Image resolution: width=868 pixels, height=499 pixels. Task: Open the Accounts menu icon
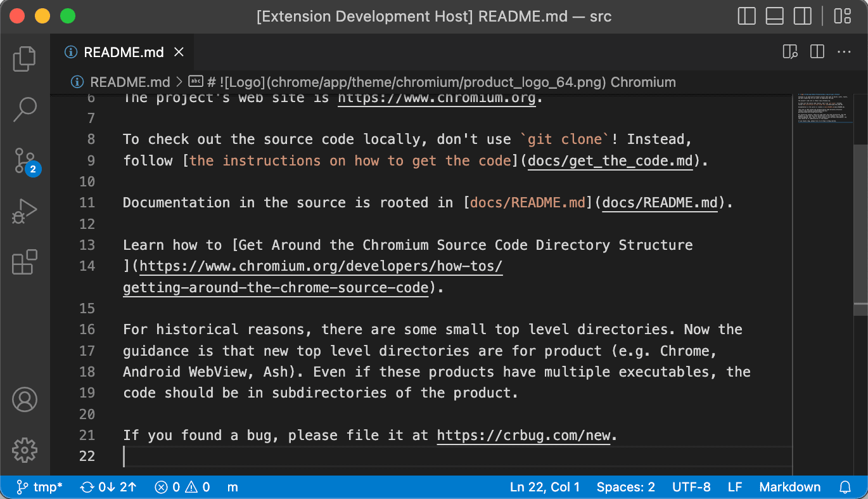pos(25,399)
